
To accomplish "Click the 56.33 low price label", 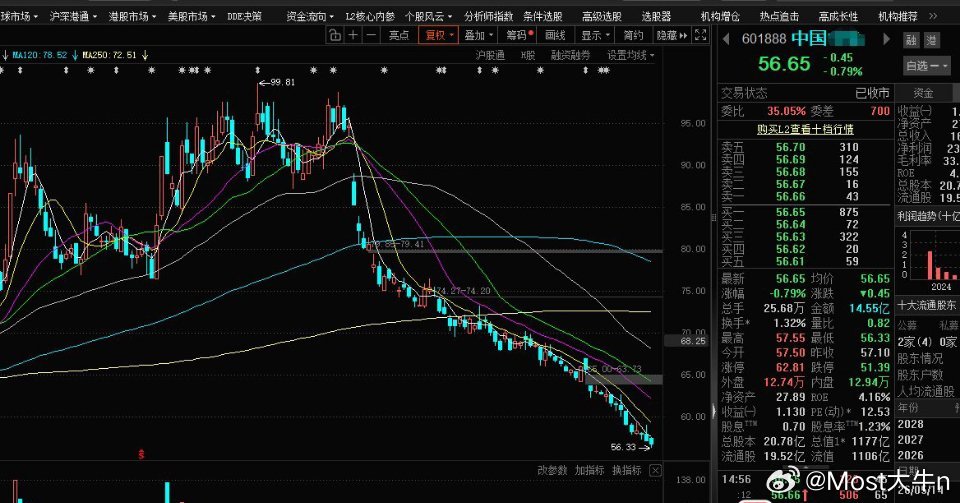I will point(623,447).
